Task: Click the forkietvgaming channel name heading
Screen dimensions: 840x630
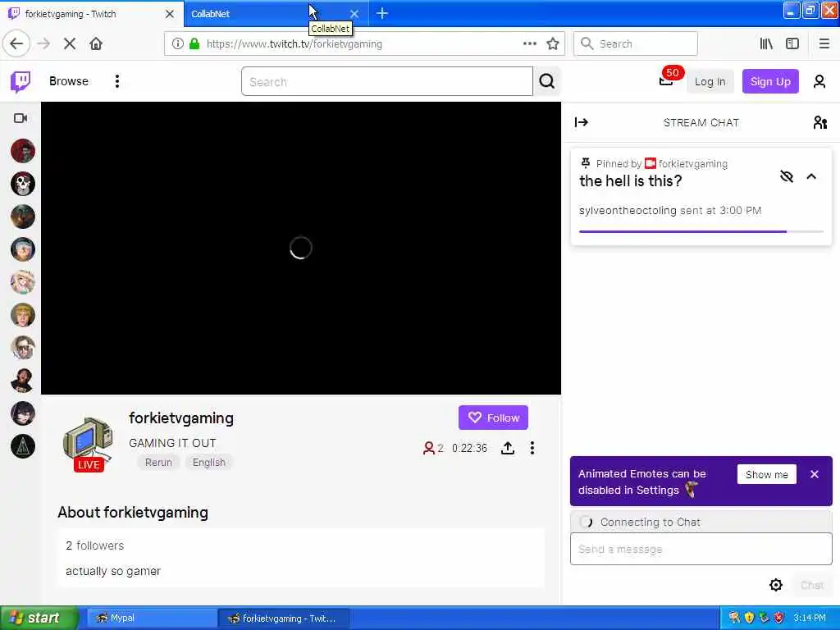Action: [x=181, y=418]
